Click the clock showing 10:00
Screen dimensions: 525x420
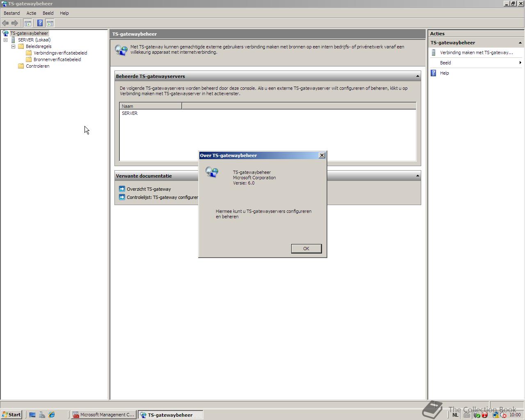click(x=515, y=415)
